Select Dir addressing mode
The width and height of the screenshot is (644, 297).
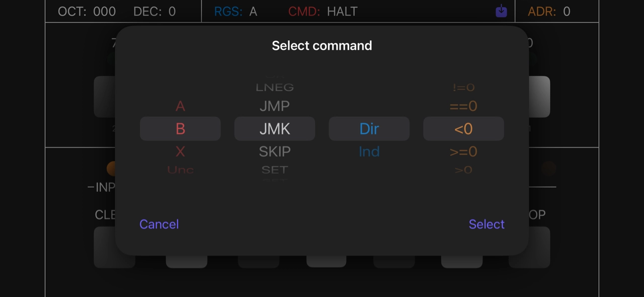(369, 129)
